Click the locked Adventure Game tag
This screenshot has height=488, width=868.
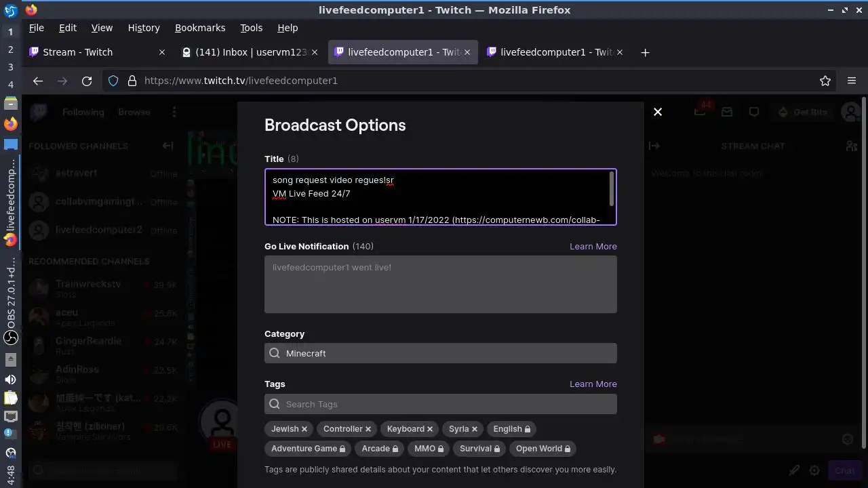308,449
